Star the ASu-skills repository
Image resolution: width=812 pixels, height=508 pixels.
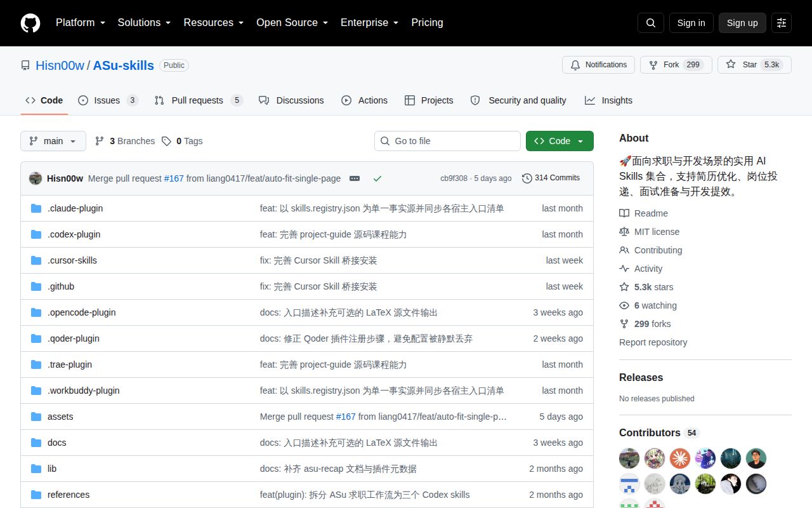(x=754, y=65)
